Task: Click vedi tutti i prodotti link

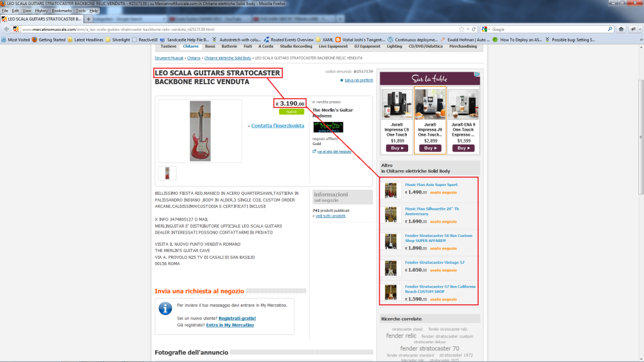Action: (x=330, y=216)
